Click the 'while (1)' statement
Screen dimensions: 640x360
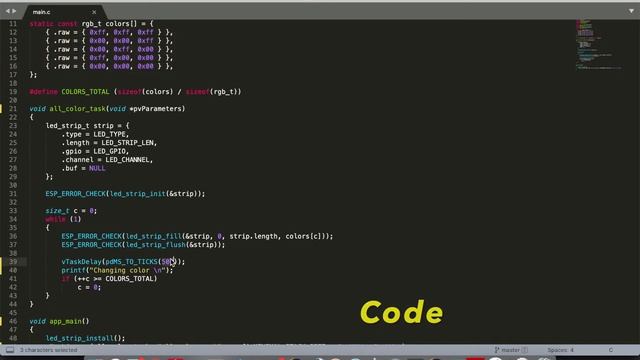tap(63, 219)
